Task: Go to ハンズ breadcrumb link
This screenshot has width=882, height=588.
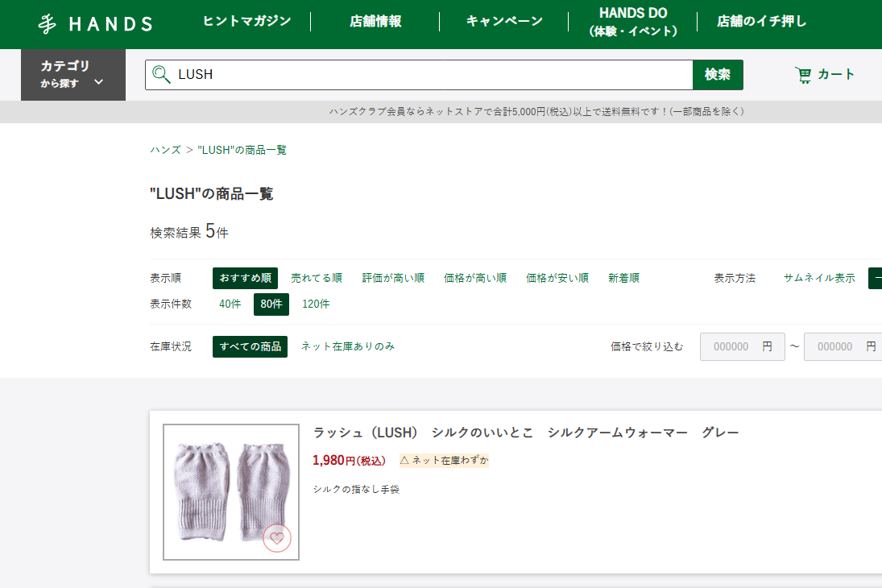Action: tap(165, 150)
